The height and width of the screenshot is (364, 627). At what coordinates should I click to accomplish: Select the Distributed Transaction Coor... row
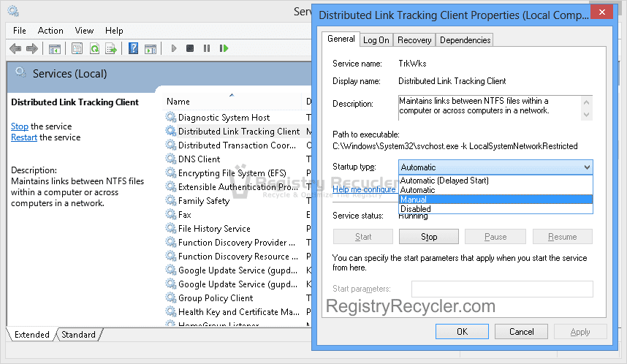pyautogui.click(x=238, y=145)
